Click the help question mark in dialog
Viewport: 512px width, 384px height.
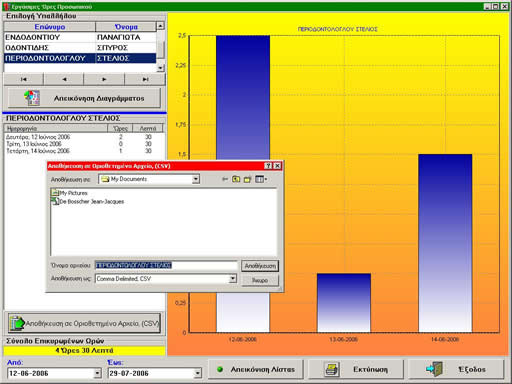pos(268,166)
